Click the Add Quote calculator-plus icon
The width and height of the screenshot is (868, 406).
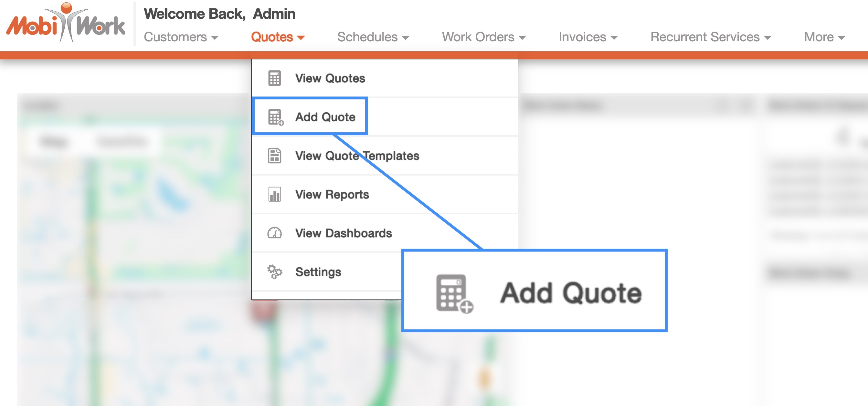pyautogui.click(x=275, y=117)
